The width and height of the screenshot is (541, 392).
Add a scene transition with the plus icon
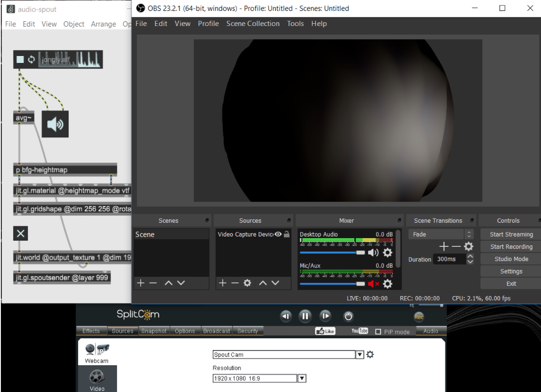pos(443,247)
